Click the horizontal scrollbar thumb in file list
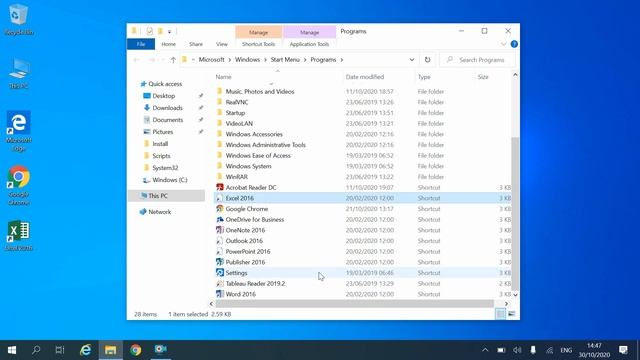The height and width of the screenshot is (360, 640). [354, 304]
